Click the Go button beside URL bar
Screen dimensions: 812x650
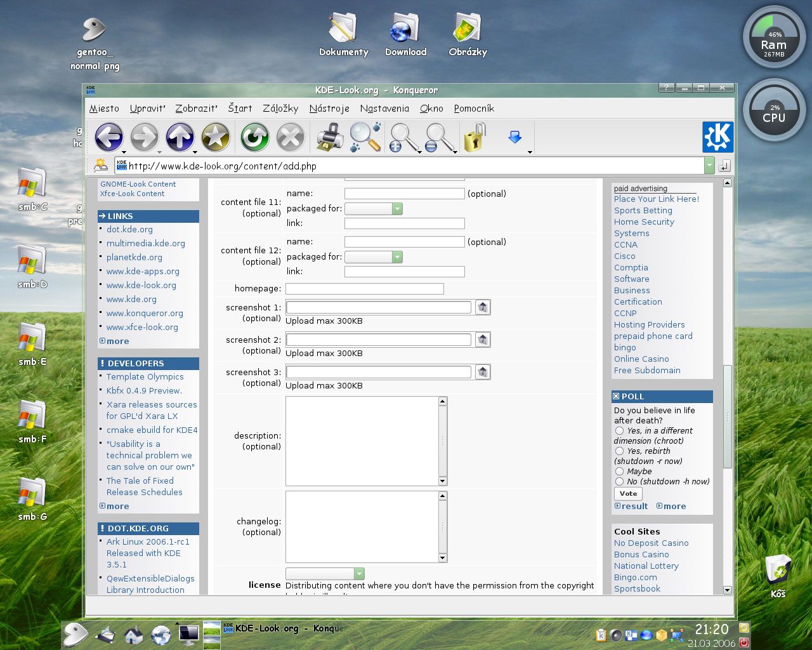pyautogui.click(x=724, y=166)
